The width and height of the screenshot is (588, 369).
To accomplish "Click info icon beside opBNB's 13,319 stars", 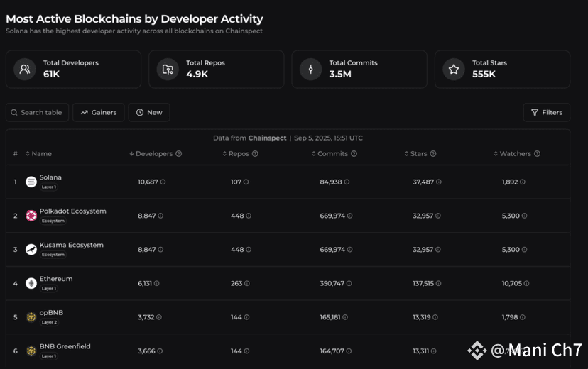I will [x=435, y=317].
